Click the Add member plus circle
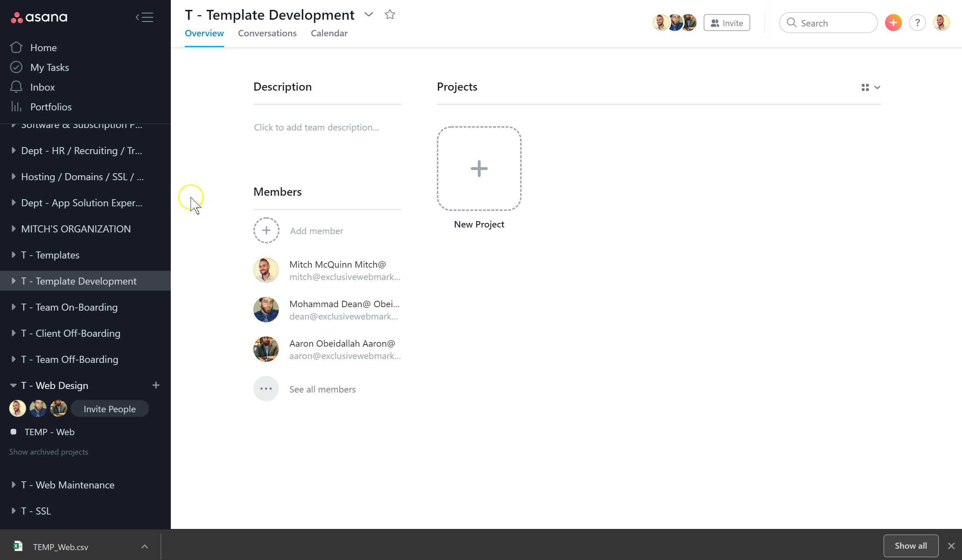 tap(266, 230)
